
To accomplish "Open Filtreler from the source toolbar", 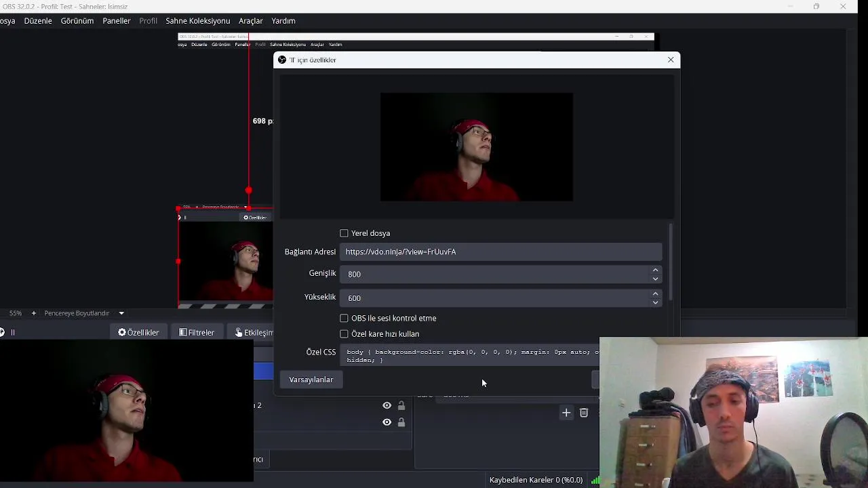I will (197, 332).
